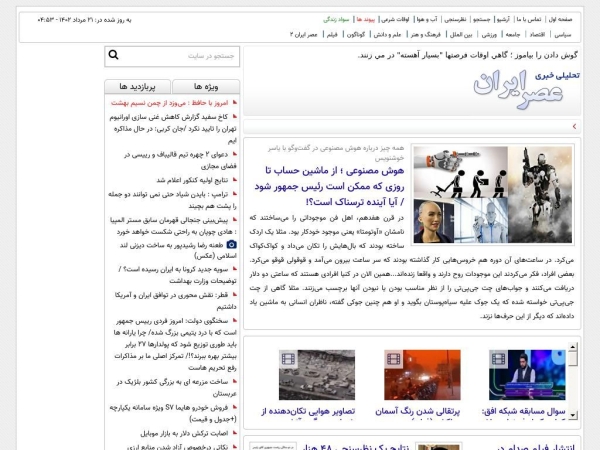Go to گوناگون section
Screen dimensions: 600x450
[356, 34]
